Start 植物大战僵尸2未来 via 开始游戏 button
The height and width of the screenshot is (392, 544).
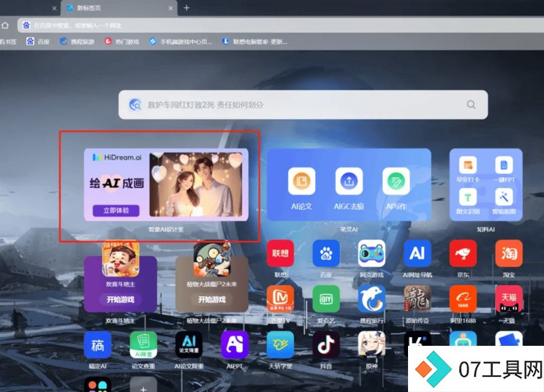coord(212,299)
